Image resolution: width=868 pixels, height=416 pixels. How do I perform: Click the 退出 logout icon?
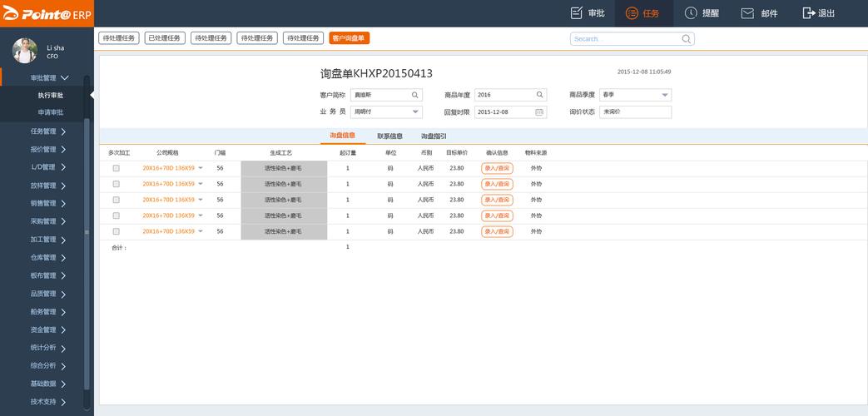[x=808, y=13]
